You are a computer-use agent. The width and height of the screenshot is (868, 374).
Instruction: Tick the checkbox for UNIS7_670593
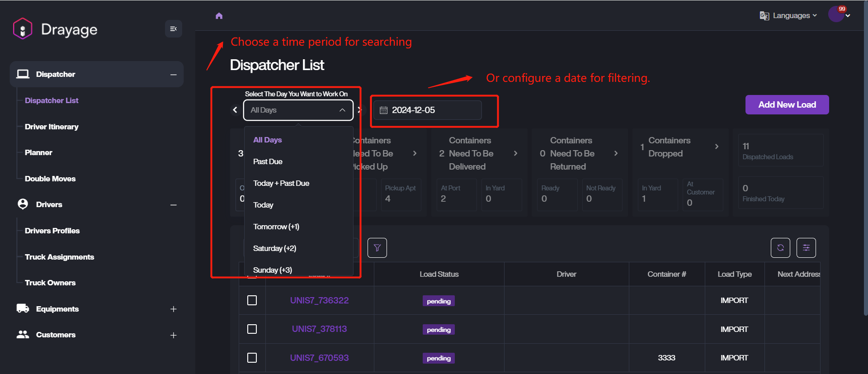tap(252, 358)
